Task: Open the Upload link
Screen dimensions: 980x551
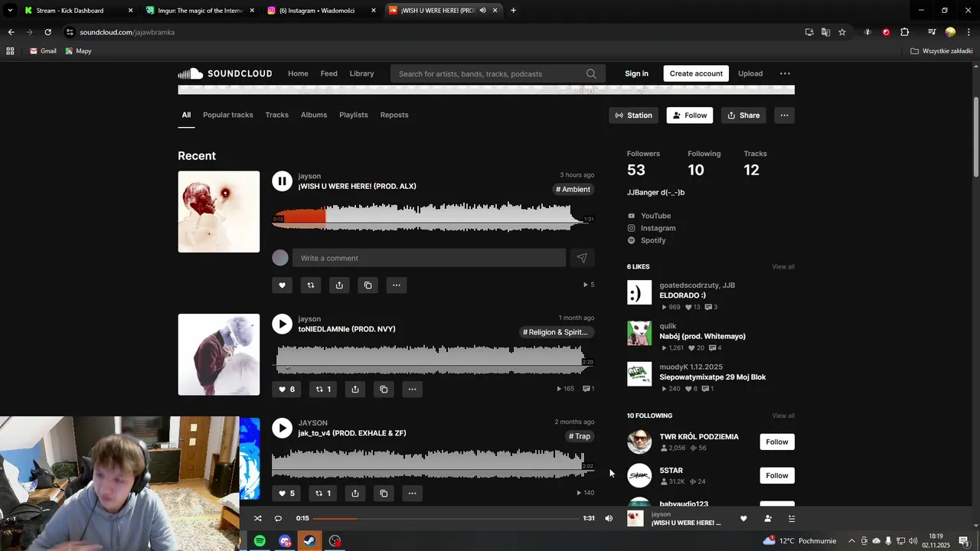Action: click(x=750, y=73)
